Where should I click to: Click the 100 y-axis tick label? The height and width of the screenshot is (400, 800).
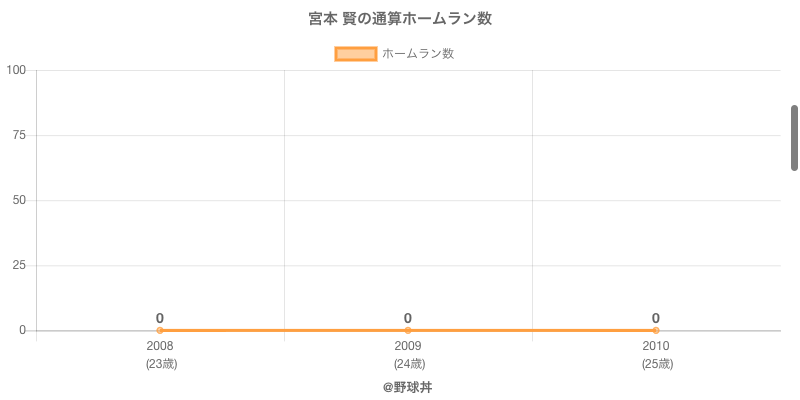click(16, 70)
